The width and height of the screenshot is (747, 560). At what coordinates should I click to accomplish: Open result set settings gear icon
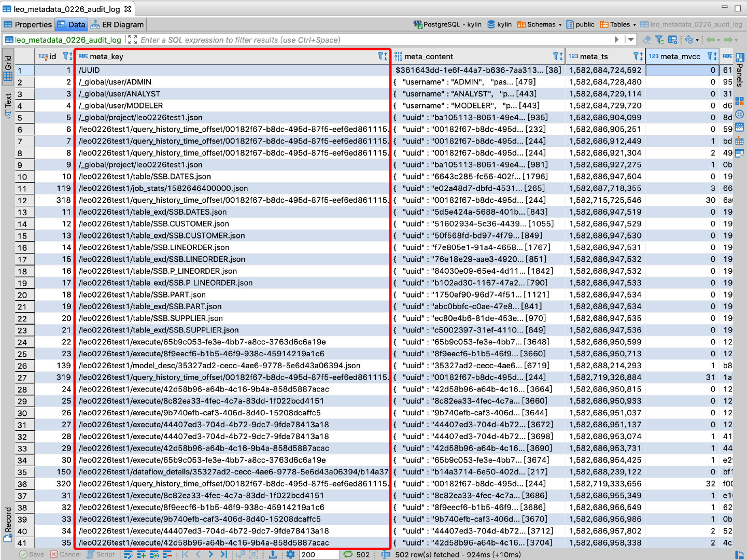tap(290, 554)
